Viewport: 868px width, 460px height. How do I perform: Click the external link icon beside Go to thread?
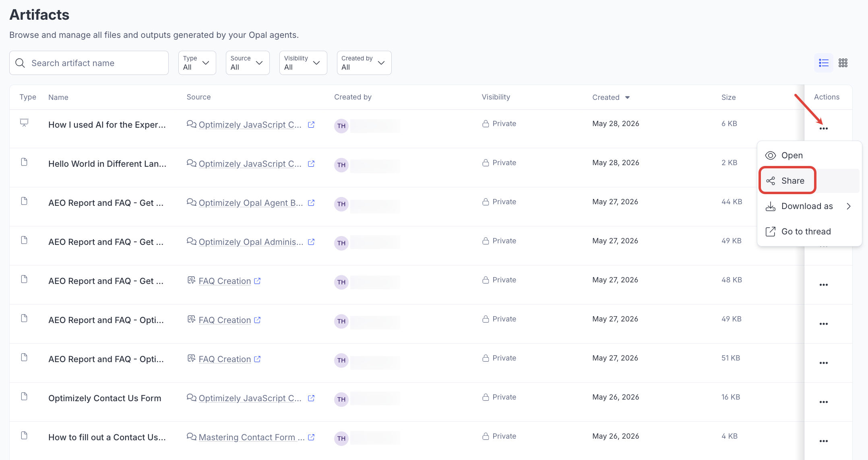point(771,232)
